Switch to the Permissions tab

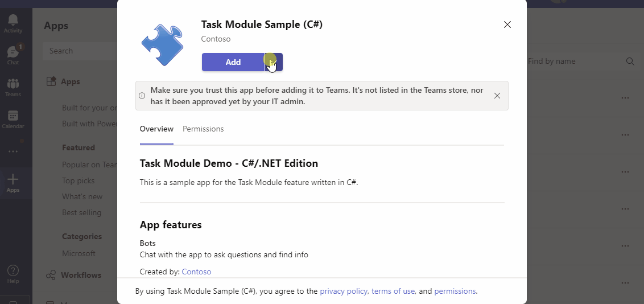[203, 129]
